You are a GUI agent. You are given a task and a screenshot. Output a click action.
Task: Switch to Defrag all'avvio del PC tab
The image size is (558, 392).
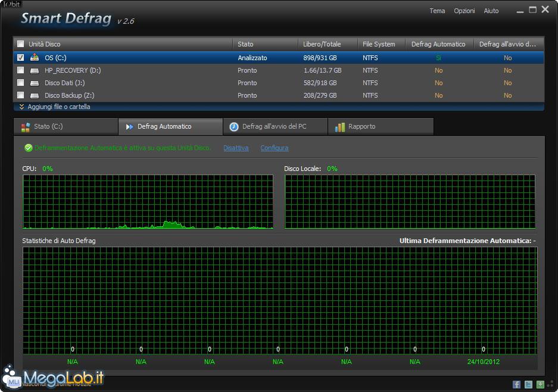coord(275,126)
